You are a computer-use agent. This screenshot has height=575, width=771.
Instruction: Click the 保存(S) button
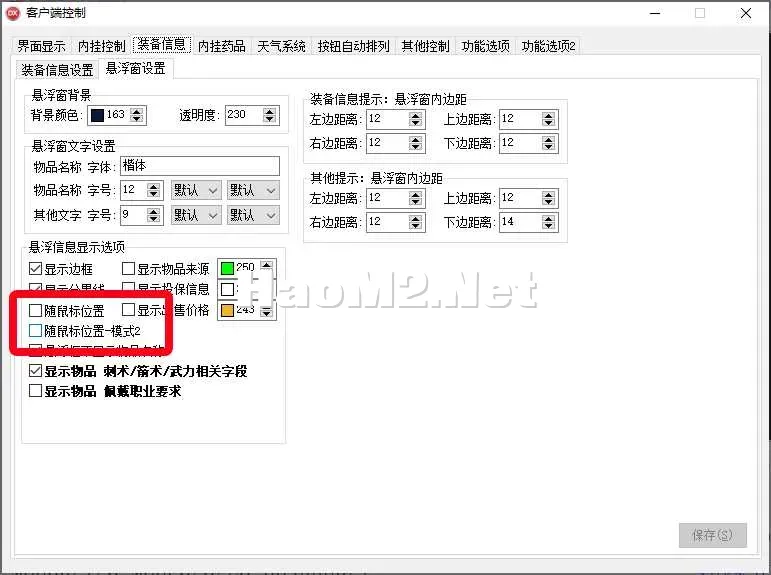coord(712,535)
